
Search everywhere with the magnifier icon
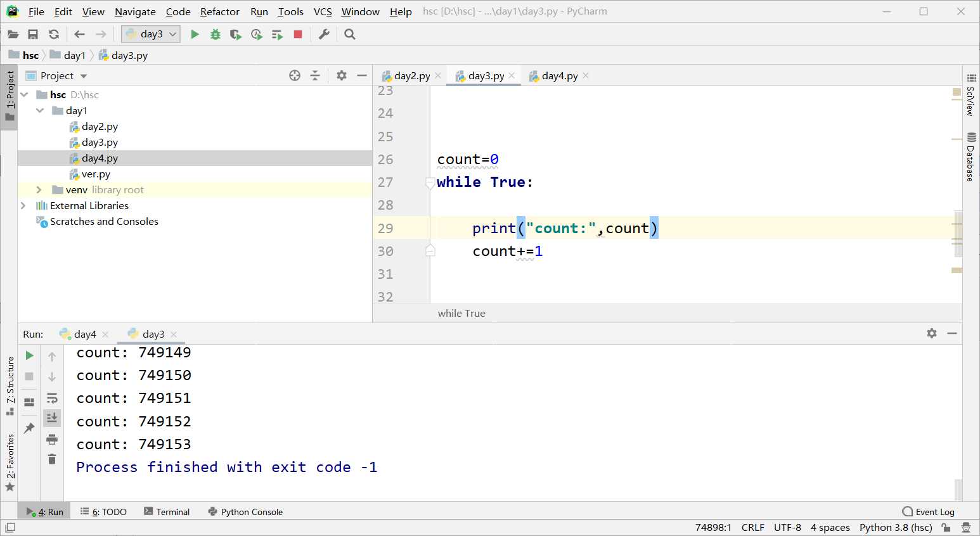tap(349, 34)
